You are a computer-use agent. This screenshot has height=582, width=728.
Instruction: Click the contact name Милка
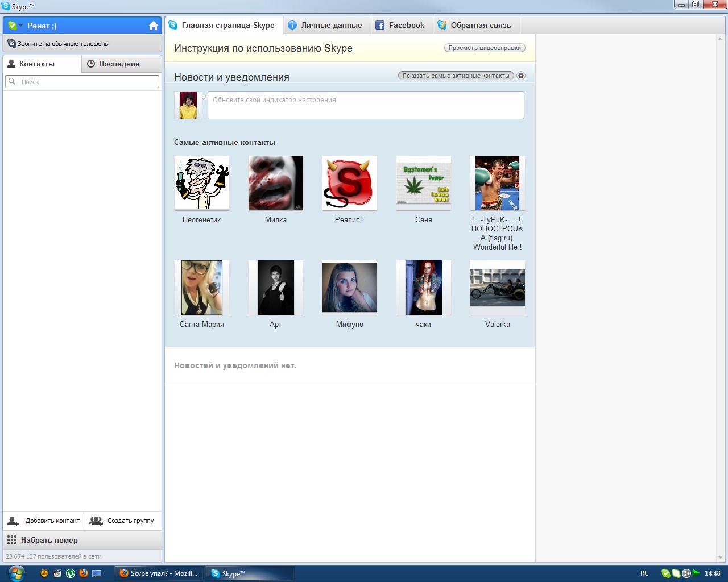276,219
